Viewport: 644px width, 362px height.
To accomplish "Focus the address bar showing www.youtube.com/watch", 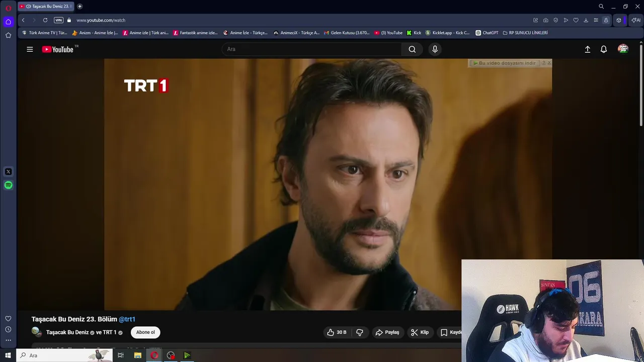I will pyautogui.click(x=101, y=20).
